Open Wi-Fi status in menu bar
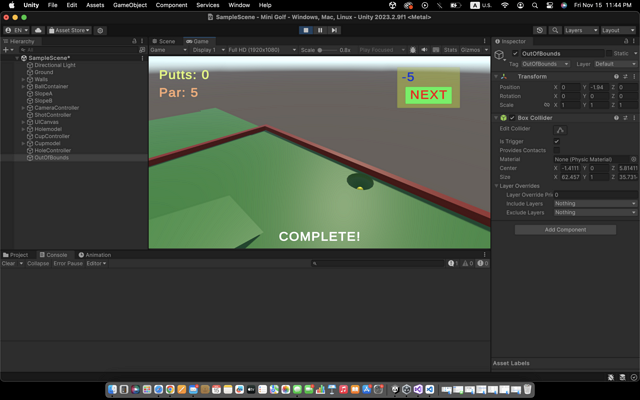This screenshot has height=400, width=640. click(x=505, y=5)
